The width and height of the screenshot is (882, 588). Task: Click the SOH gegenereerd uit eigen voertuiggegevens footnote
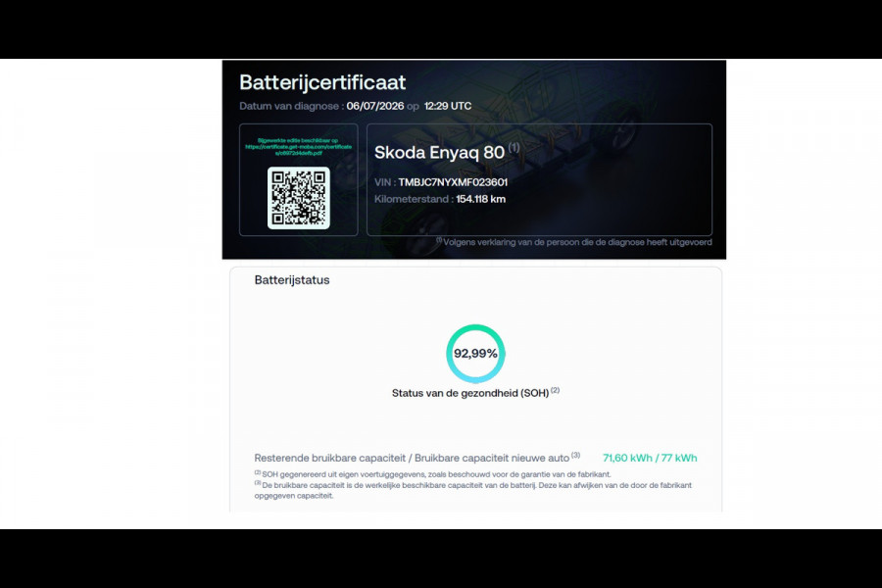coord(432,474)
